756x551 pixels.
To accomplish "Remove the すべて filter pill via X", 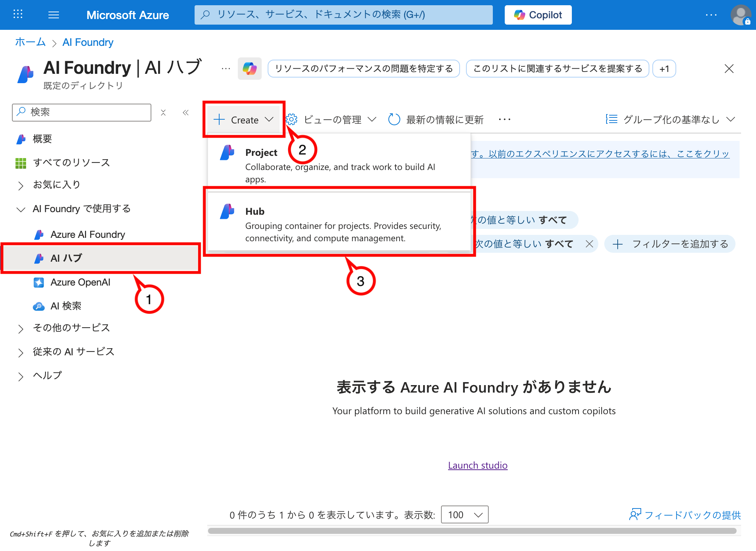I will [589, 244].
